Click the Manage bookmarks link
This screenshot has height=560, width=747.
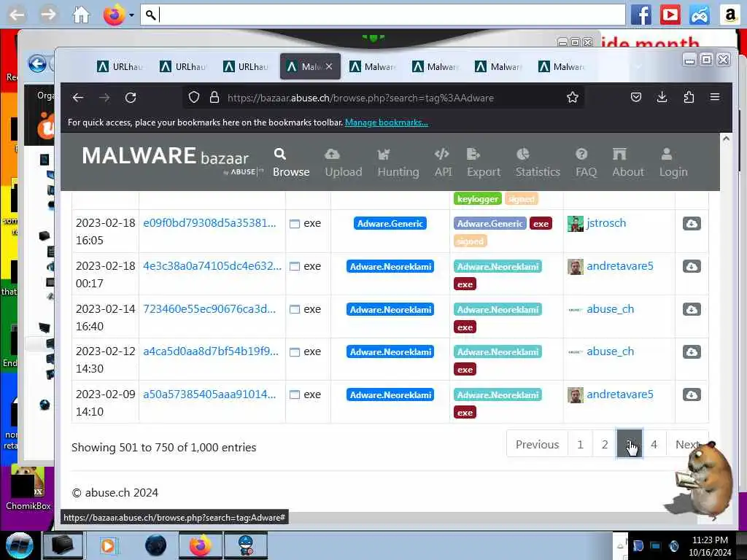click(387, 122)
